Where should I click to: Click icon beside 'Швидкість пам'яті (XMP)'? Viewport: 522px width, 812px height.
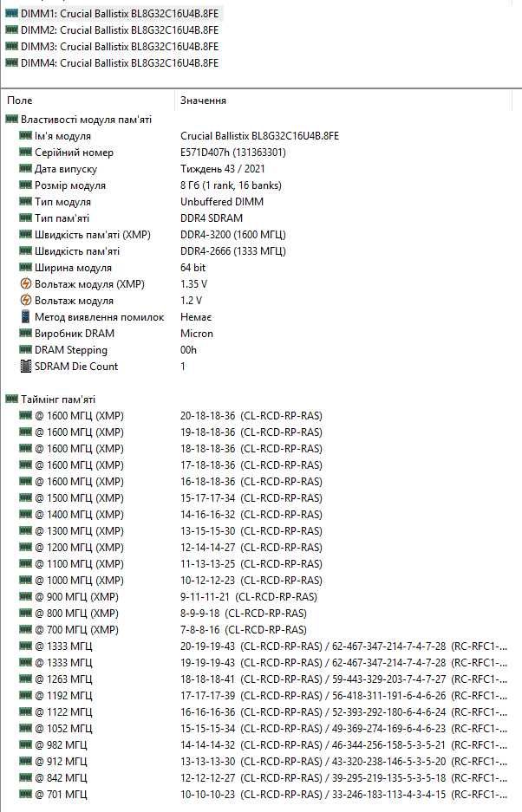coord(25,235)
